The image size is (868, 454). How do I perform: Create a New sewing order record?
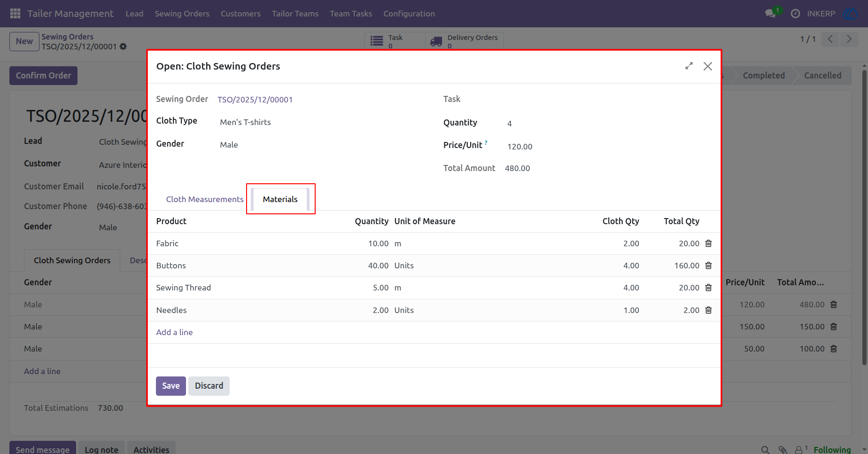point(24,41)
